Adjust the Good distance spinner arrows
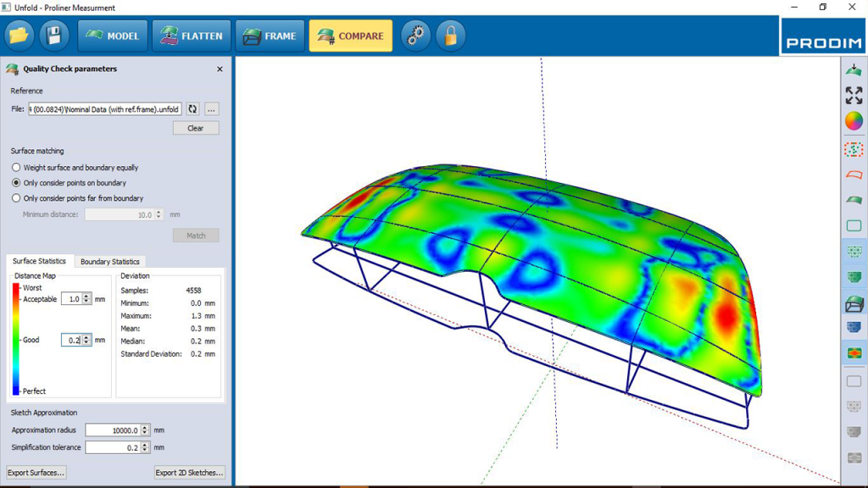The image size is (868, 488). click(x=86, y=340)
